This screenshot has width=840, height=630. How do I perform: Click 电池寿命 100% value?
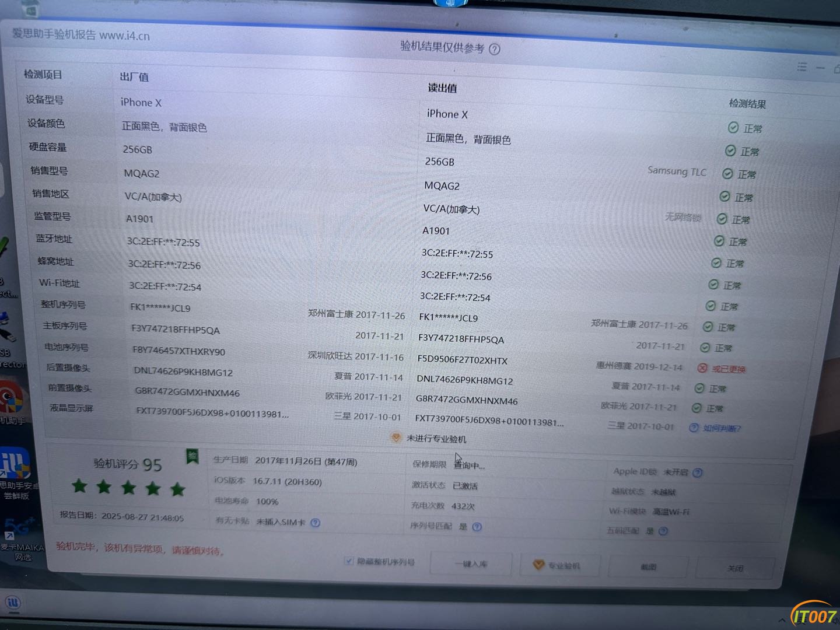pyautogui.click(x=267, y=501)
